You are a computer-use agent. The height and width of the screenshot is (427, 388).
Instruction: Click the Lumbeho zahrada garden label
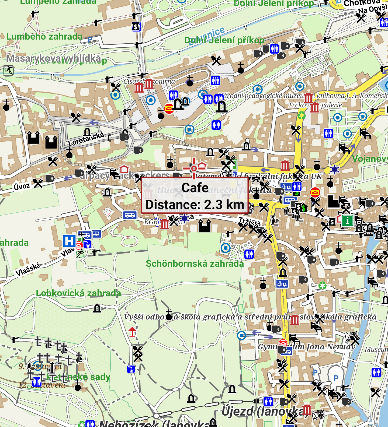[x=44, y=37]
